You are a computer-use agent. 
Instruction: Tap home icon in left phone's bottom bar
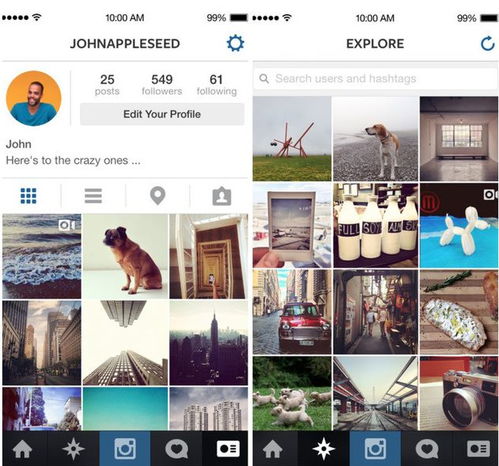22,449
